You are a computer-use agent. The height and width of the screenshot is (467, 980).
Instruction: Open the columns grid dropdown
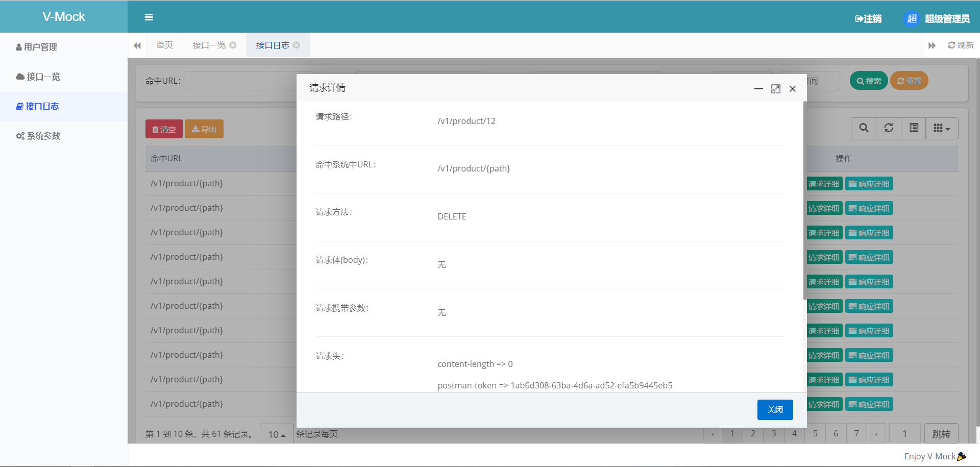[x=942, y=128]
